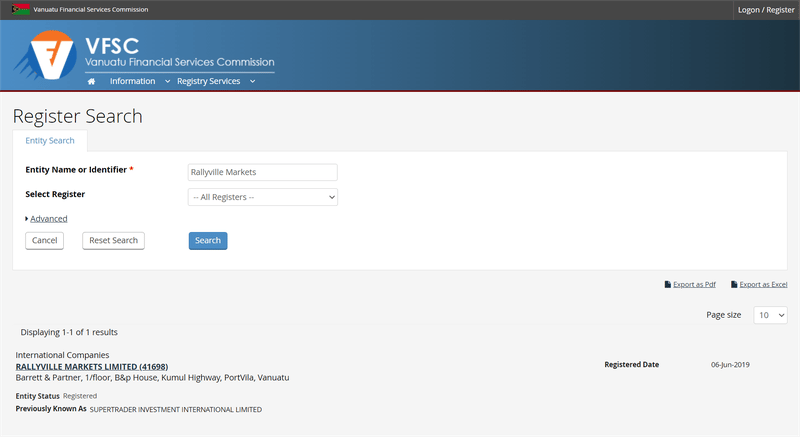The image size is (800, 437).
Task: Expand chevron next to Registry Services
Action: point(253,82)
